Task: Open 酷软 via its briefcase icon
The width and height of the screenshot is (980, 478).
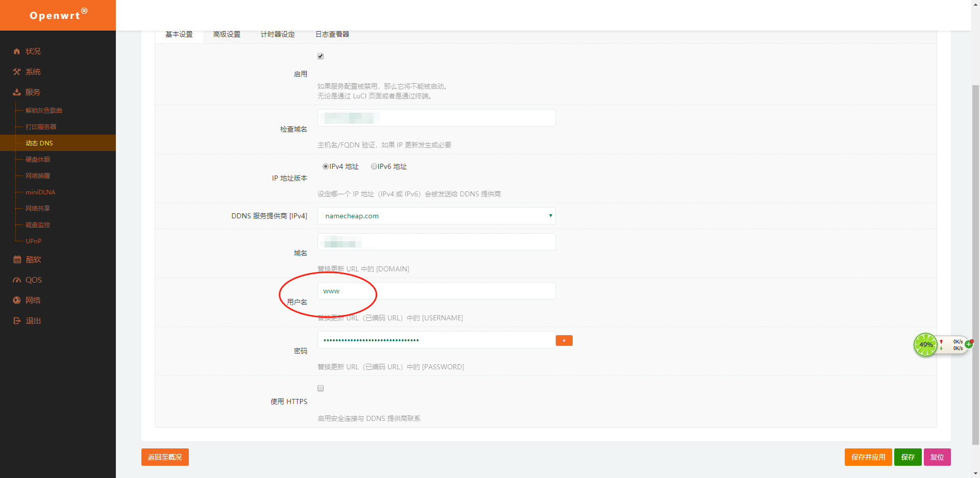Action: (x=17, y=259)
